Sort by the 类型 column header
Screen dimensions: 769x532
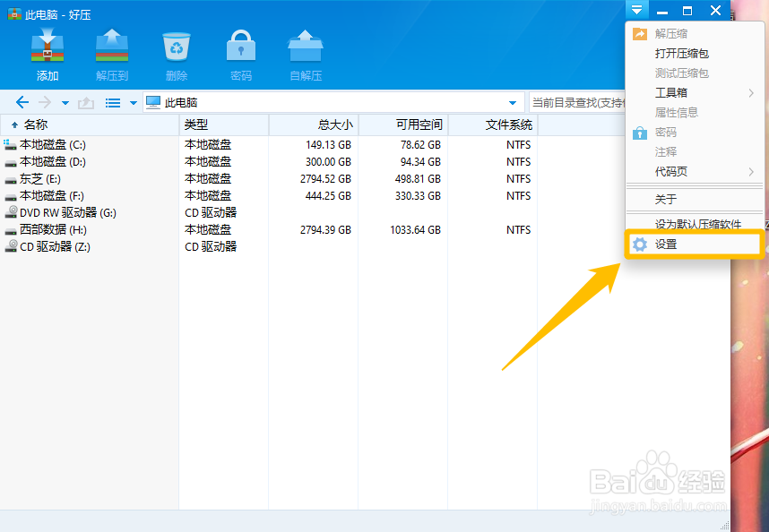click(x=224, y=124)
